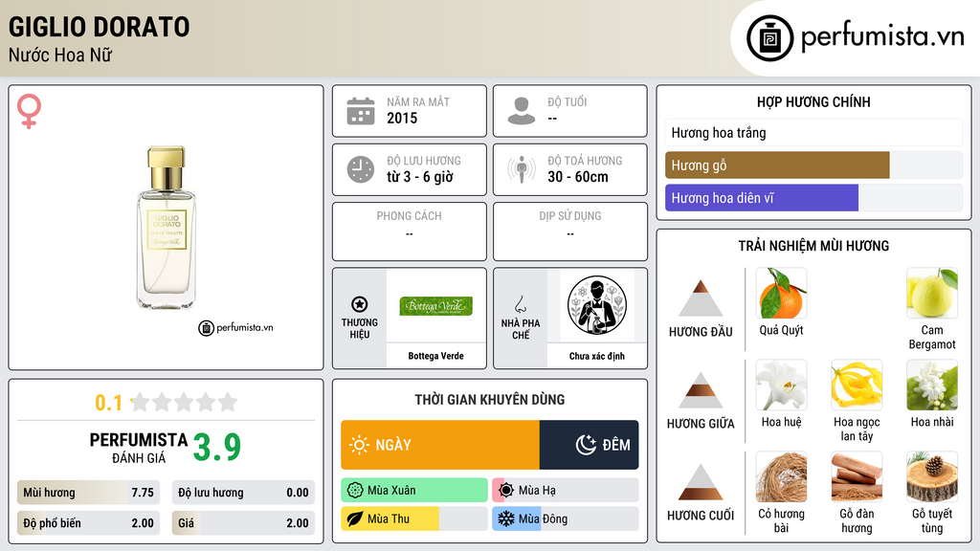Click the GIGLIO DORATO title
Screen dimensions: 980x551
pos(100,27)
